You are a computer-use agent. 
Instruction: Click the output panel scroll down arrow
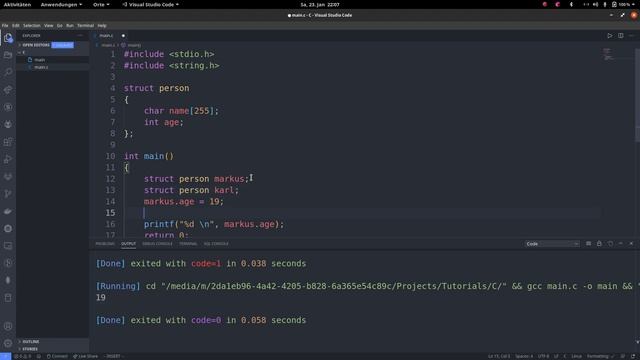pyautogui.click(x=637, y=342)
